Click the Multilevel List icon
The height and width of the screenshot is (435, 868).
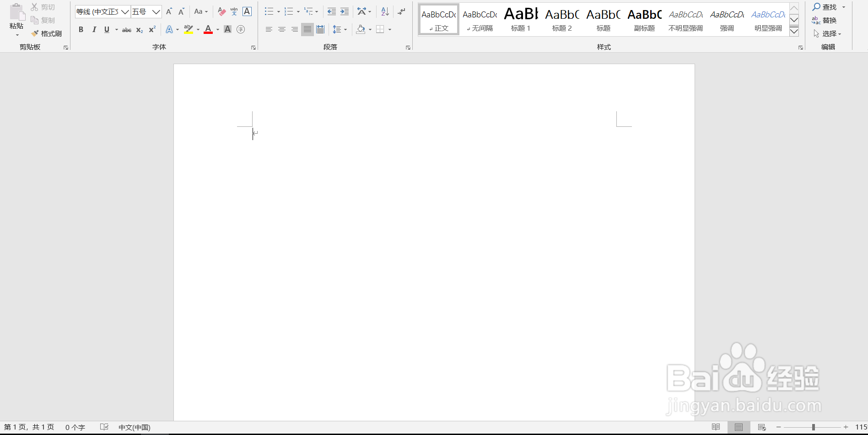coord(309,12)
